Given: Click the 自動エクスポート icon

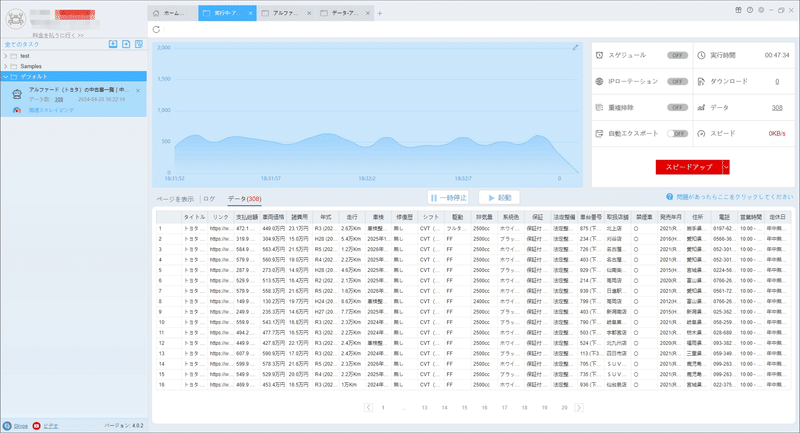Looking at the screenshot, I should 599,134.
